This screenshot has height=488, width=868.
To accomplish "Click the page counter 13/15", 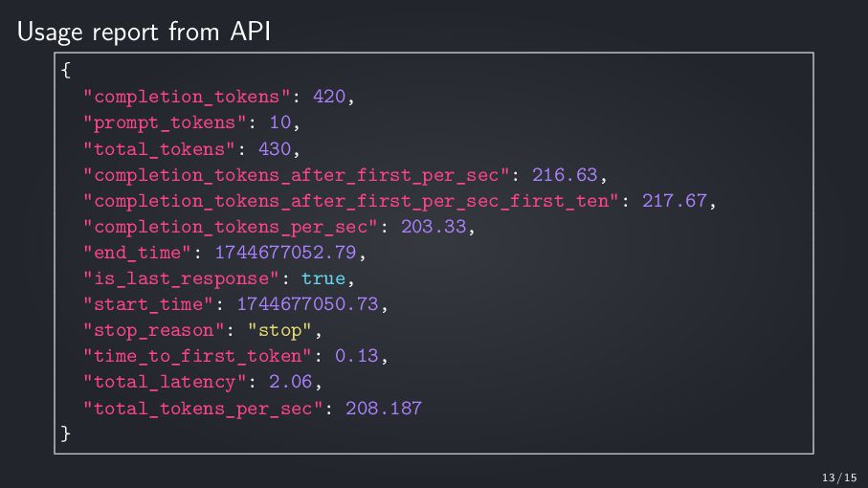I will click(839, 477).
